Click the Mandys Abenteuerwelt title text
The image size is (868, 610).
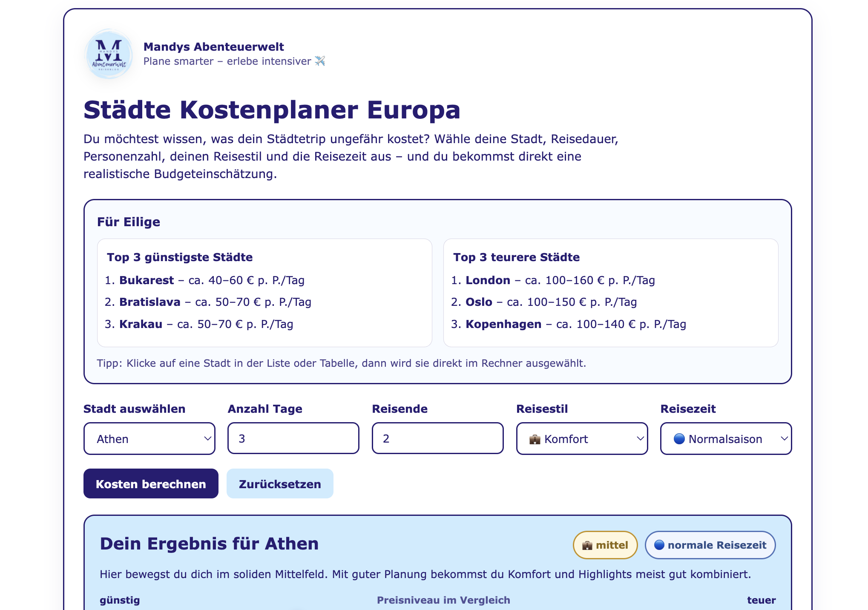click(x=214, y=47)
